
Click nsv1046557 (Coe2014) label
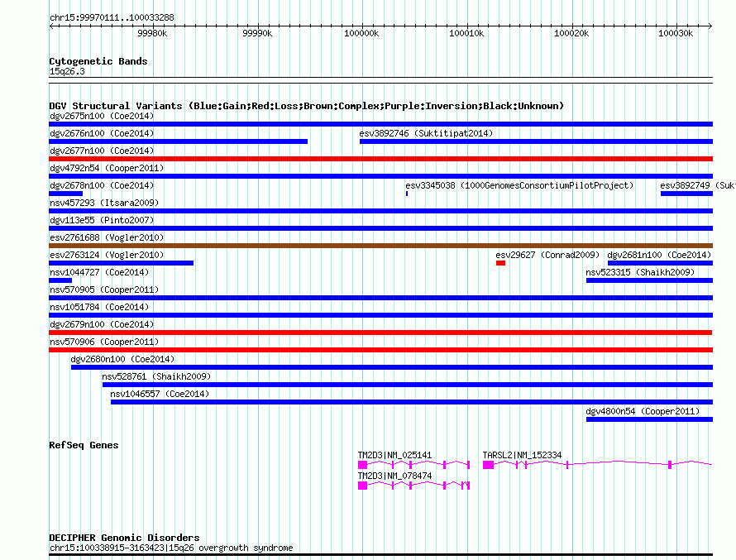160,394
